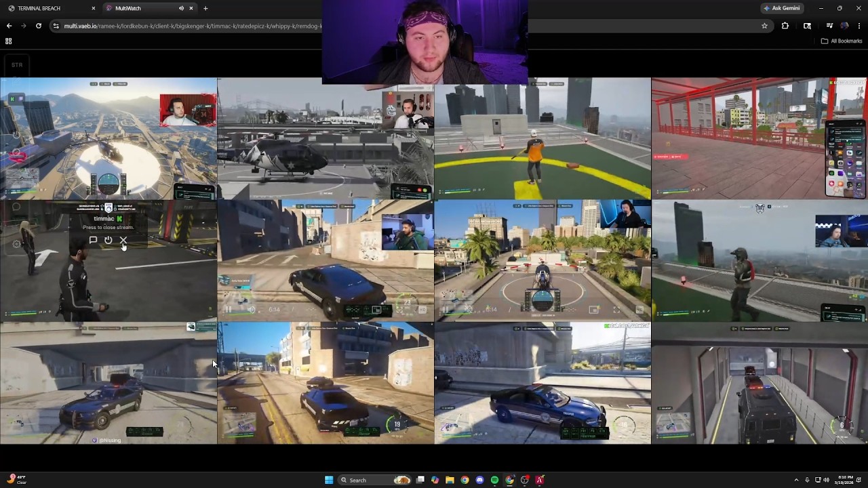Open the tab search icon in toolbar
This screenshot has height=488, width=868.
point(807,26)
